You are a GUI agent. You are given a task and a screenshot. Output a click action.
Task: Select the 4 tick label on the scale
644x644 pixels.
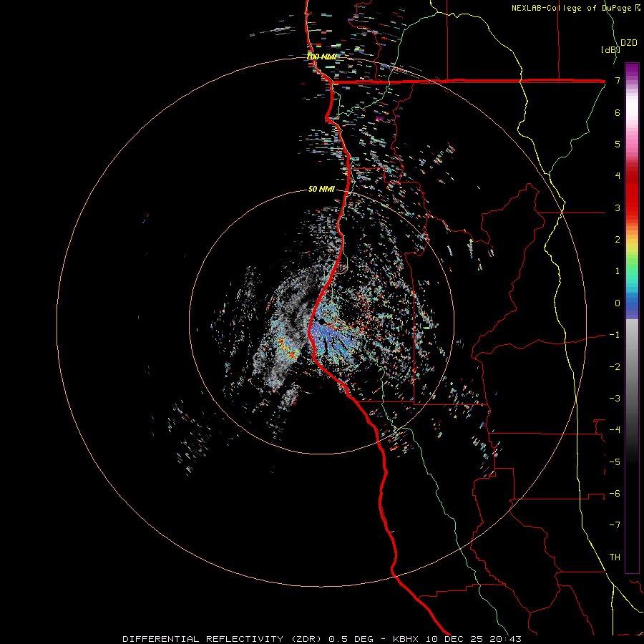(x=618, y=176)
